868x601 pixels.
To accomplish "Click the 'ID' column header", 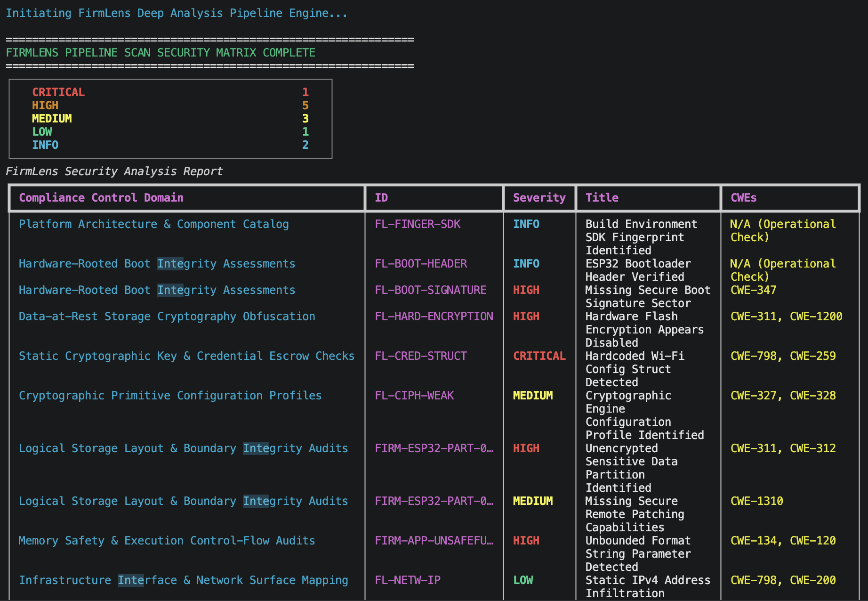I will pyautogui.click(x=381, y=198).
